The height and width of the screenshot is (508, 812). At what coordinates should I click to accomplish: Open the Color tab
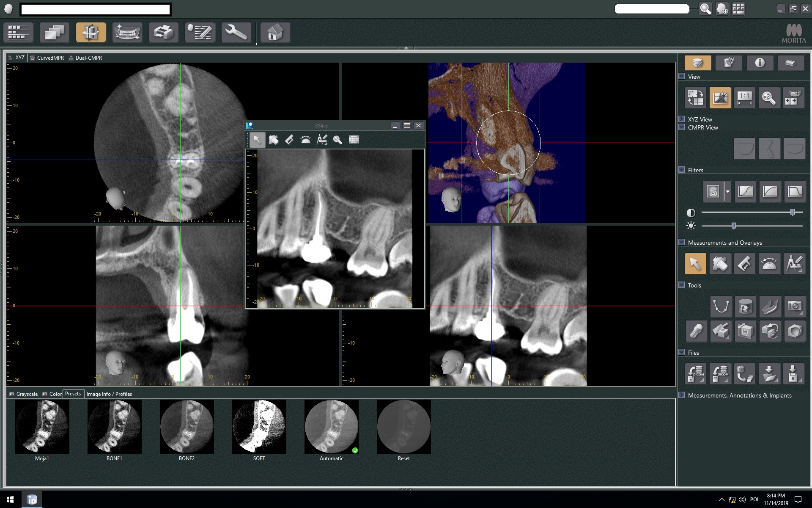(52, 394)
